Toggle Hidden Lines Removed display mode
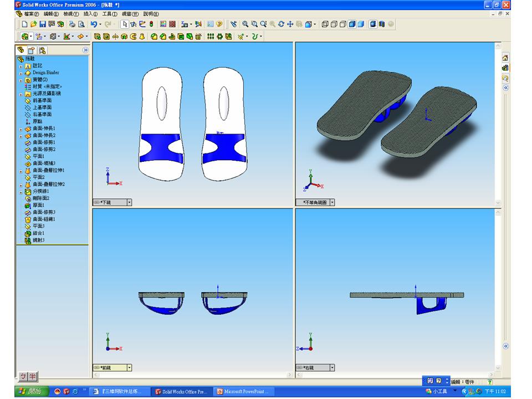This screenshot has height=399, width=532. point(343,24)
